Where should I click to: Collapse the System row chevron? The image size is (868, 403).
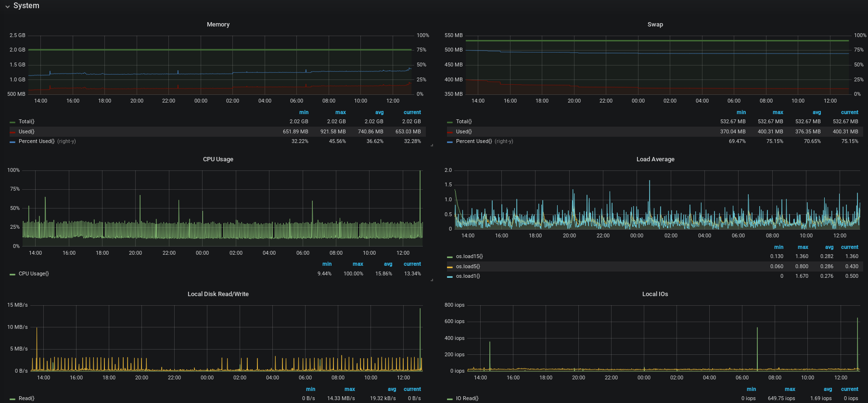tap(7, 6)
